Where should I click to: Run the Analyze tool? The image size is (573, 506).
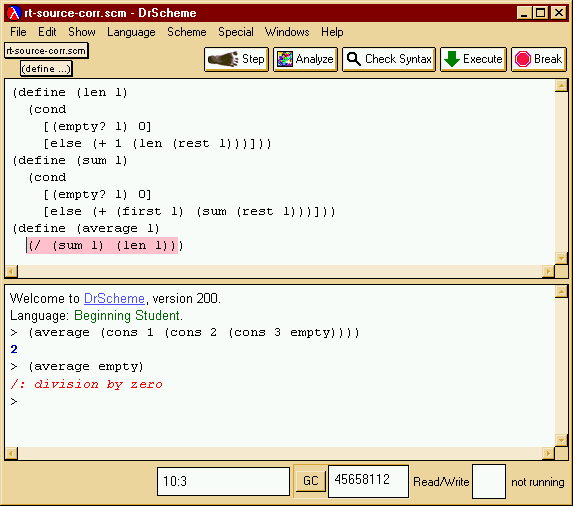[305, 59]
